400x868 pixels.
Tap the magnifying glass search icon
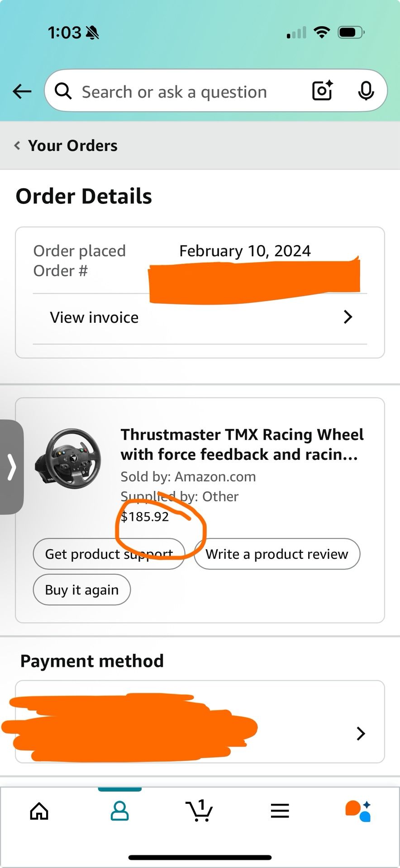pyautogui.click(x=63, y=91)
